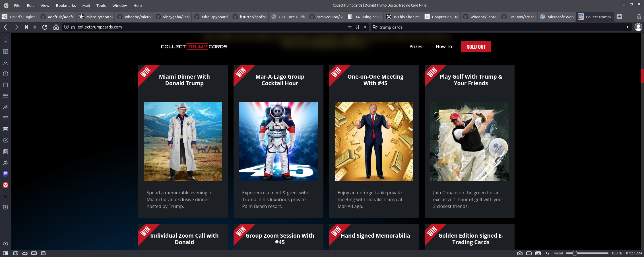This screenshot has width=644, height=257.
Task: Click the astronaut card image
Action: coord(278,141)
